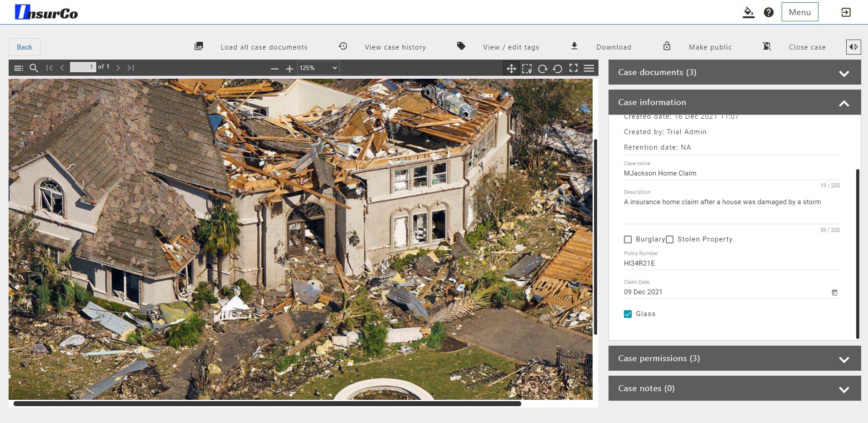Click the Policy Number input field
The width and height of the screenshot is (868, 423).
point(731,263)
